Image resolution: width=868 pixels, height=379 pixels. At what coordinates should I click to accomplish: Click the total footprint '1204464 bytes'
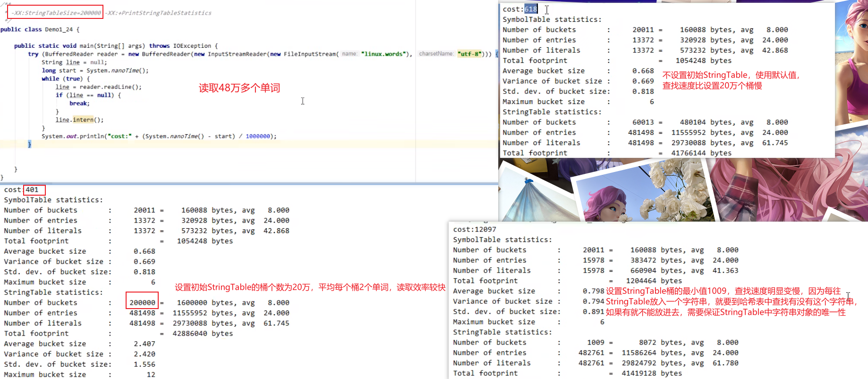tap(654, 281)
